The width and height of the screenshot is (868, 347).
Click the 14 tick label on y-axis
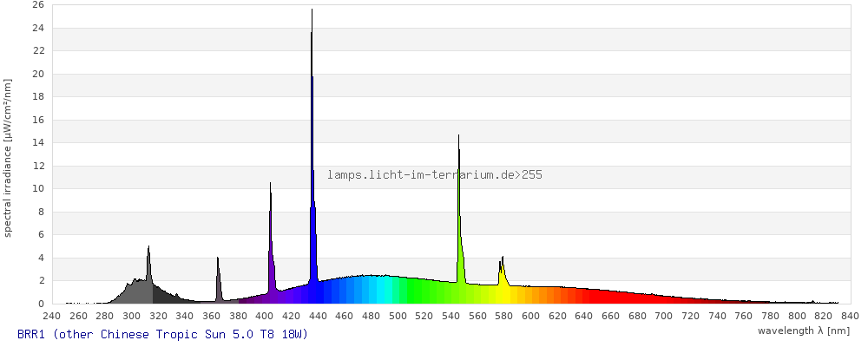[37, 142]
